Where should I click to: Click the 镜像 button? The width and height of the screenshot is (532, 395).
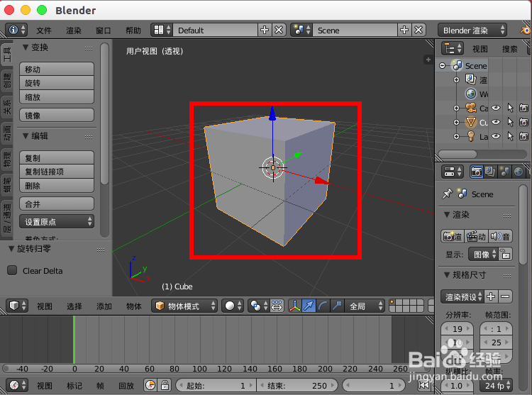pyautogui.click(x=57, y=116)
